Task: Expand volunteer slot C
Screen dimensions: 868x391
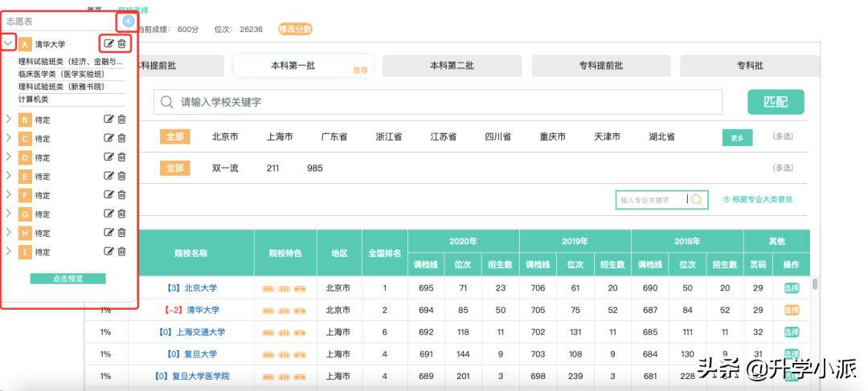Action: [8, 137]
